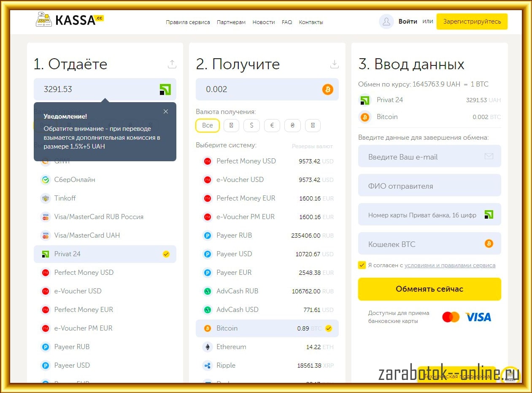Pick СберОнлайн as the payment system to give

point(74,179)
